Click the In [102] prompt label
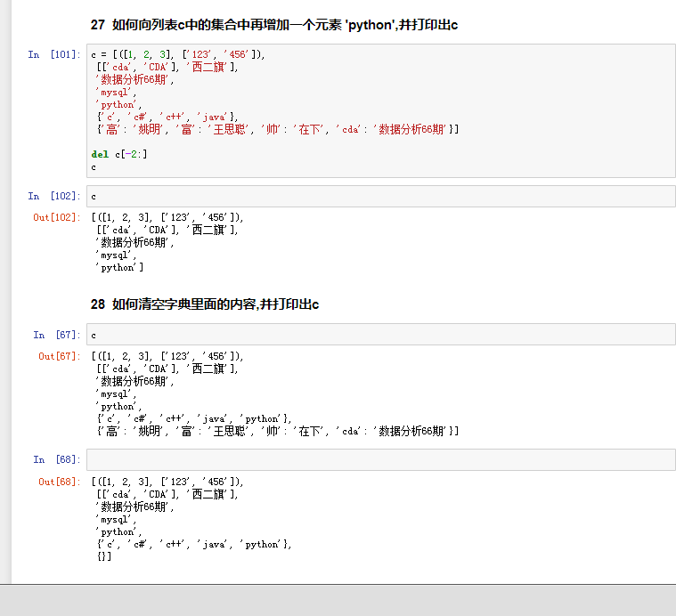 (54, 196)
